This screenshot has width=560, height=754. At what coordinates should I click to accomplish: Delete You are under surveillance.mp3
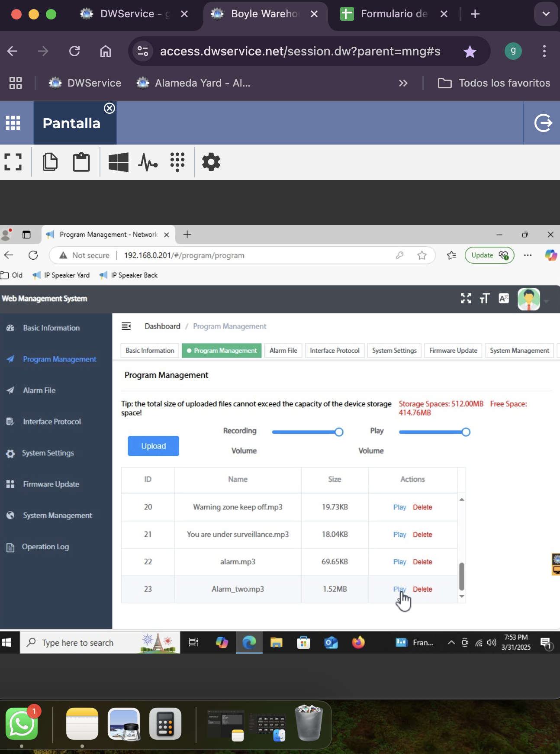pyautogui.click(x=422, y=535)
